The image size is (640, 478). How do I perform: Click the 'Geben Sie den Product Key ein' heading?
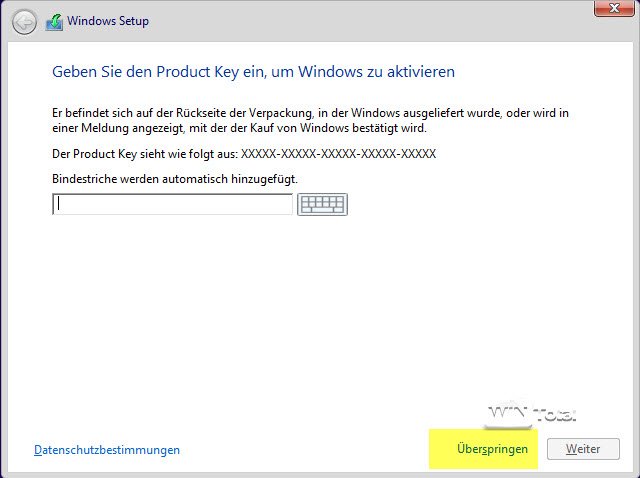(253, 72)
